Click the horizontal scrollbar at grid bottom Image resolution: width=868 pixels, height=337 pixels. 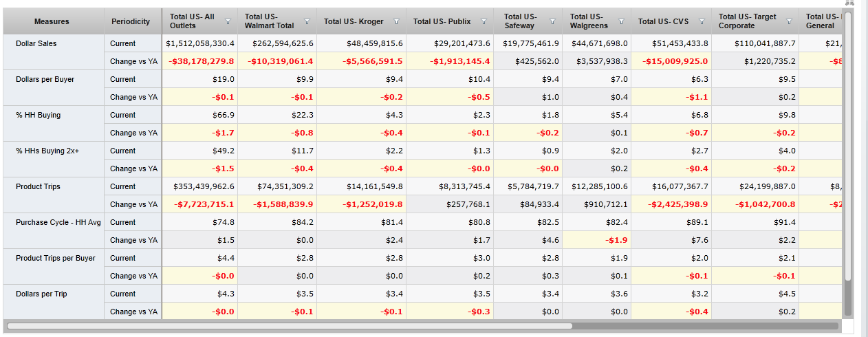(x=289, y=326)
